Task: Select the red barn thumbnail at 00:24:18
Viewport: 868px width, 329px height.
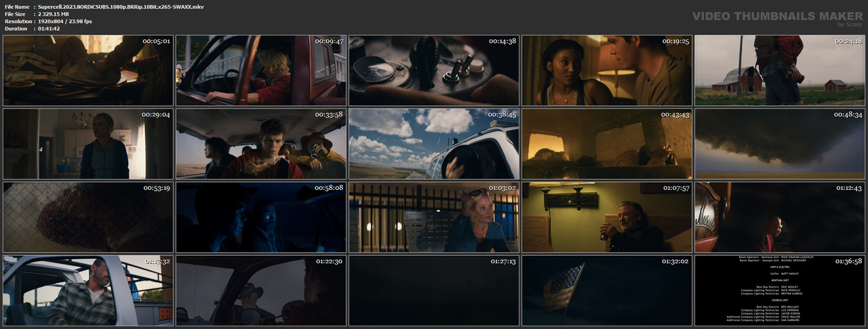Action: 780,70
